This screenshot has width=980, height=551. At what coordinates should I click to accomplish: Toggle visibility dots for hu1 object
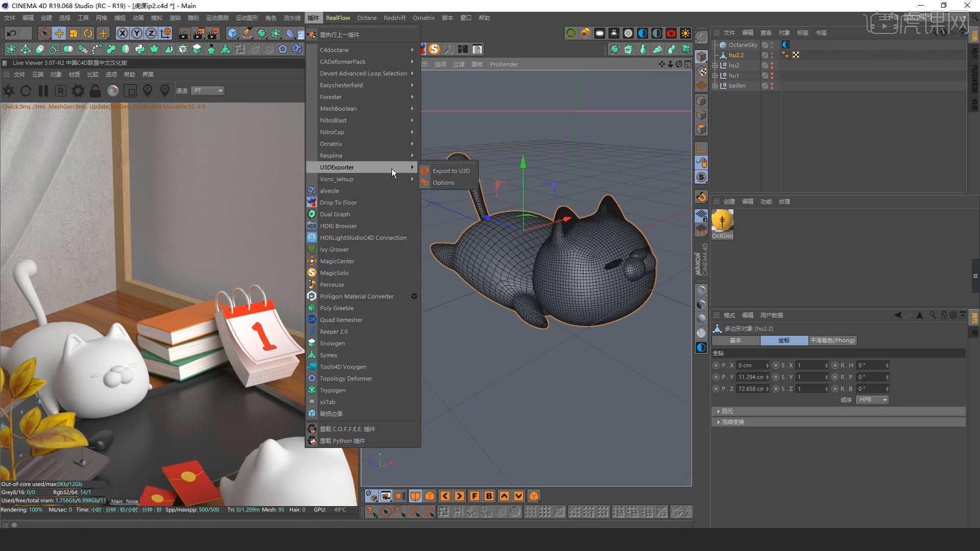(772, 76)
